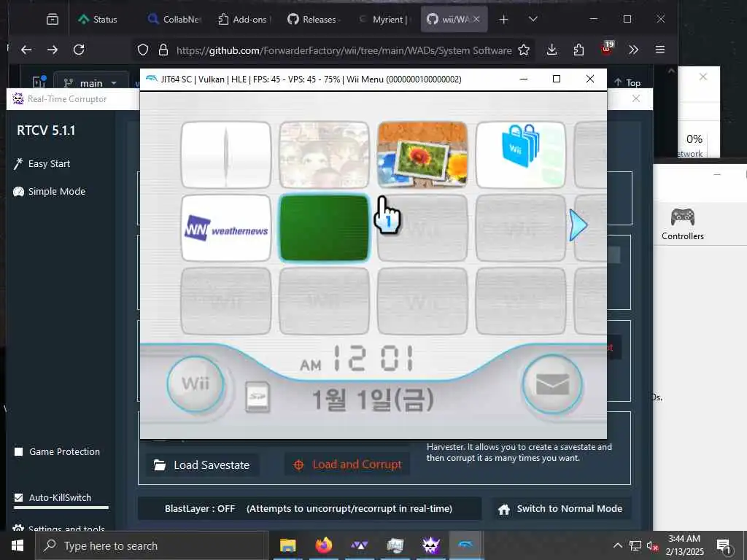Screen dimensions: 747x560
Task: Open a new browser tab
Action: [x=503, y=20]
